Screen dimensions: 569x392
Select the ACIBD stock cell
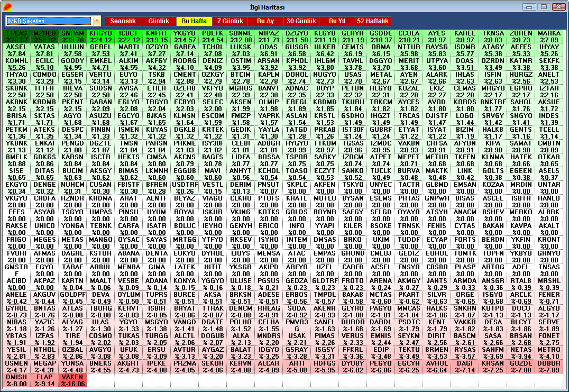click(x=17, y=284)
